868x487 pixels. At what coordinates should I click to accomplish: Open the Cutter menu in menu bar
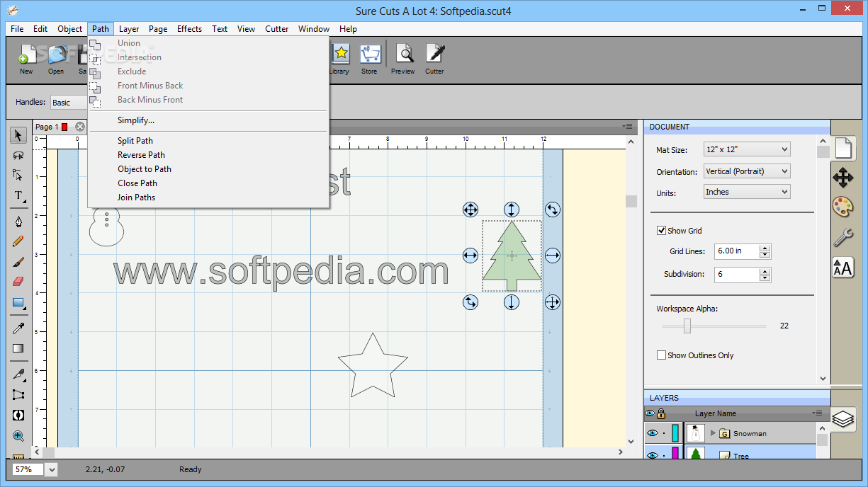277,29
